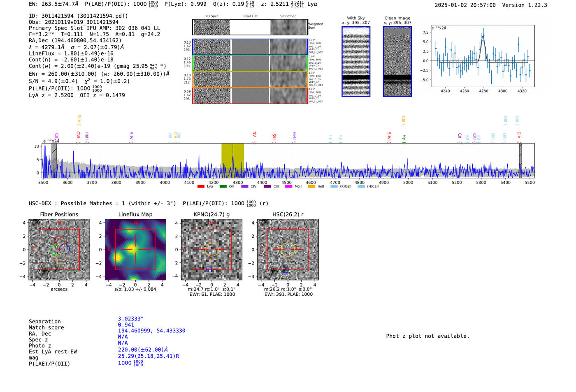
Task: Click the Phot z plot not available message
Action: pos(427,336)
